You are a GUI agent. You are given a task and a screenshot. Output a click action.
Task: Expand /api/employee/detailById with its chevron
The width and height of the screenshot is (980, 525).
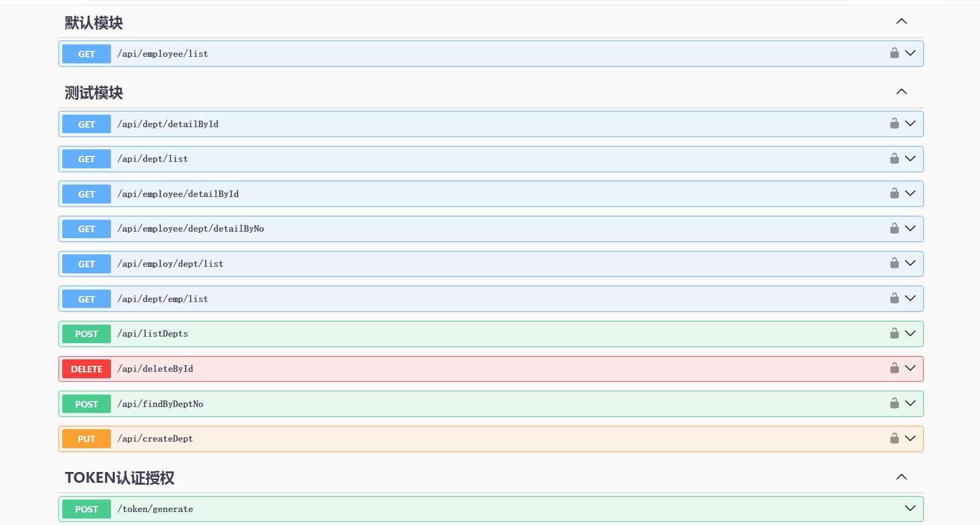tap(910, 193)
